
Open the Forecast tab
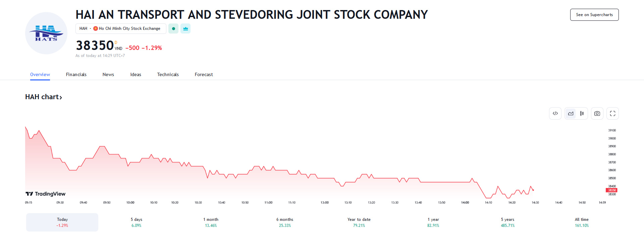click(x=204, y=74)
